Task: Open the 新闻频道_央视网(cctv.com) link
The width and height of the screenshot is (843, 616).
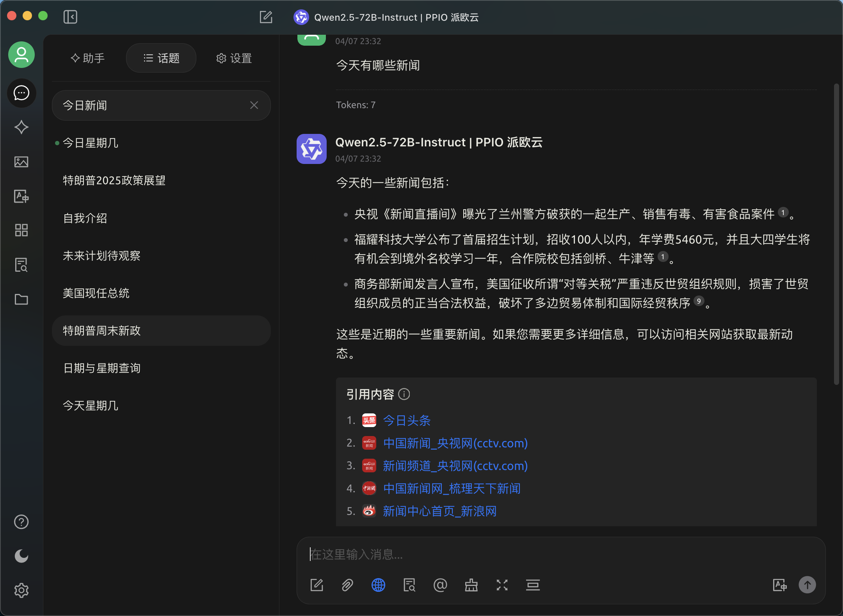Action: coord(455,466)
